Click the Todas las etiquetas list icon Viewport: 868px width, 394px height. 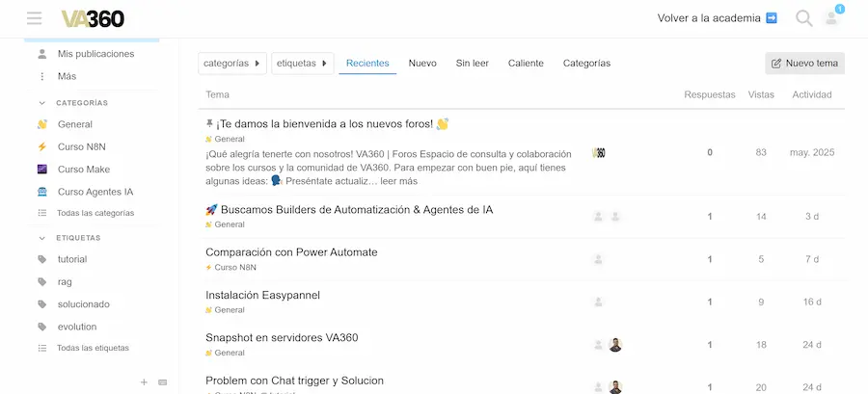(42, 348)
